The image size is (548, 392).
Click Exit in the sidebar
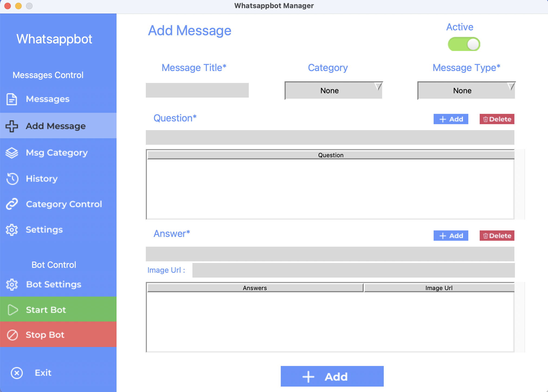tap(58, 373)
